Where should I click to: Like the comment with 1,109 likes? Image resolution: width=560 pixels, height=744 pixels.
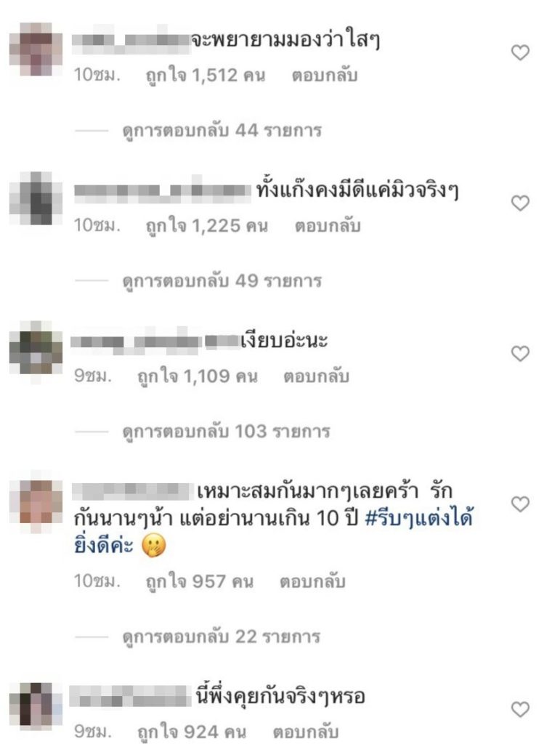click(520, 354)
